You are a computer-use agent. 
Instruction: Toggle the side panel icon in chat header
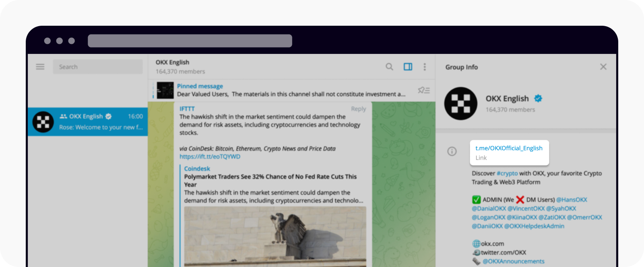(408, 67)
